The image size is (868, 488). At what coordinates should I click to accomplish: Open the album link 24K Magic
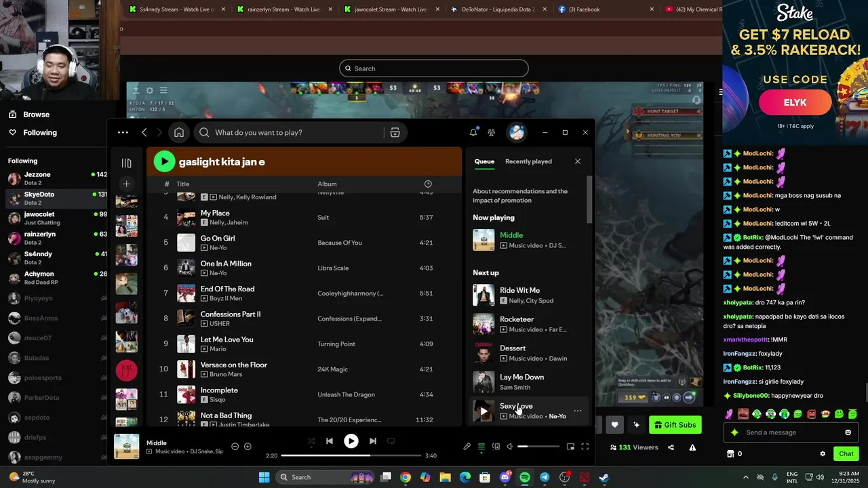pos(334,369)
